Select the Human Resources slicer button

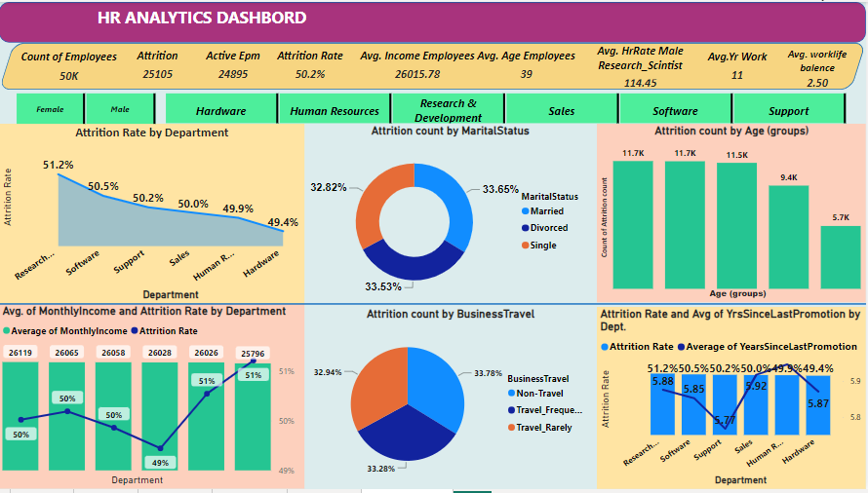(335, 111)
